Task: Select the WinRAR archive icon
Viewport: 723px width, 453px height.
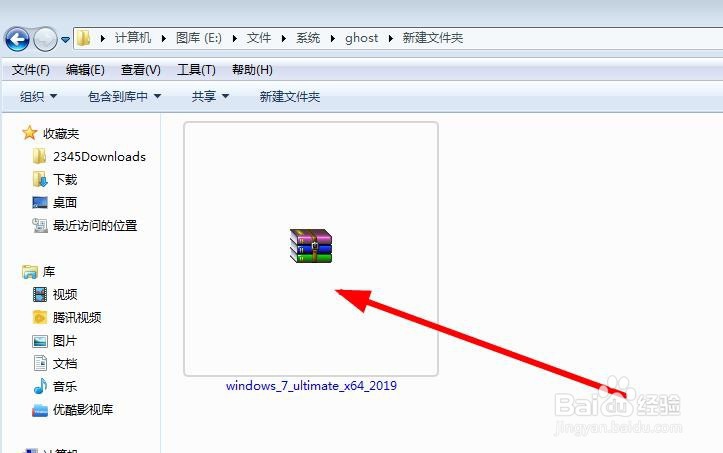Action: coord(311,246)
